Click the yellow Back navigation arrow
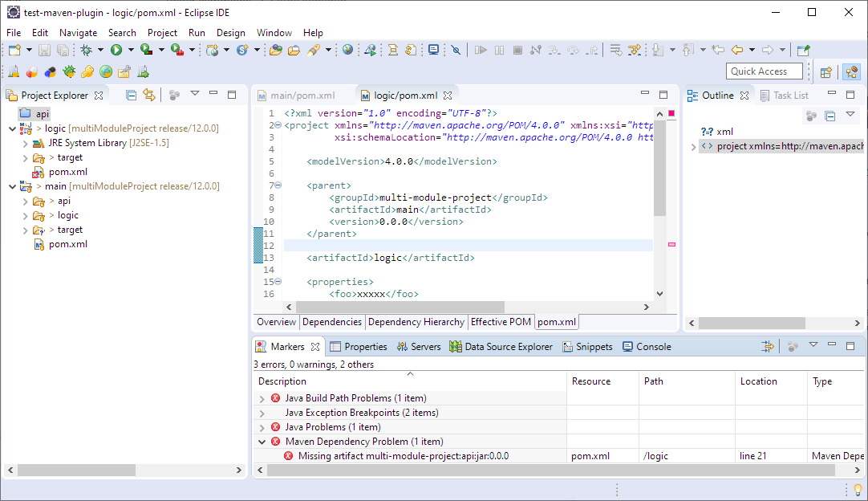Viewport: 868px width, 501px height. click(x=736, y=50)
